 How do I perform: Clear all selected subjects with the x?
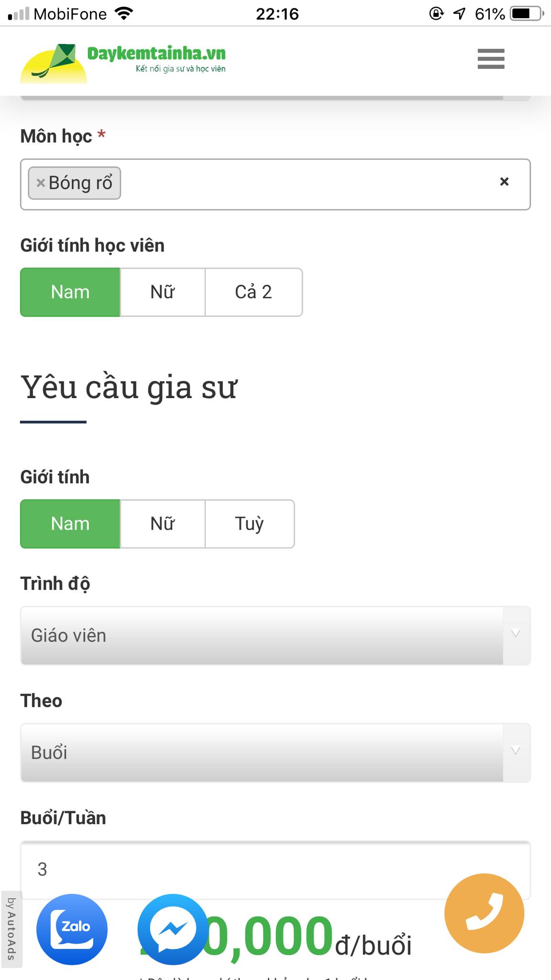[x=504, y=182]
